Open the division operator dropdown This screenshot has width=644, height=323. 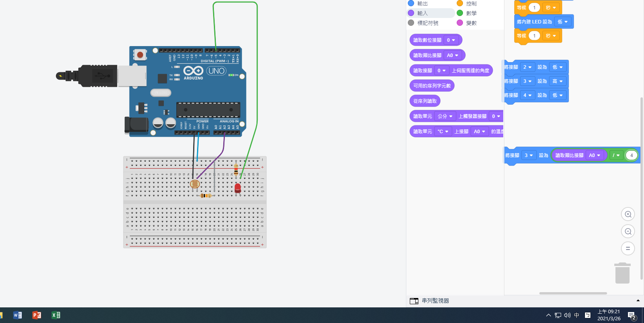coord(616,155)
